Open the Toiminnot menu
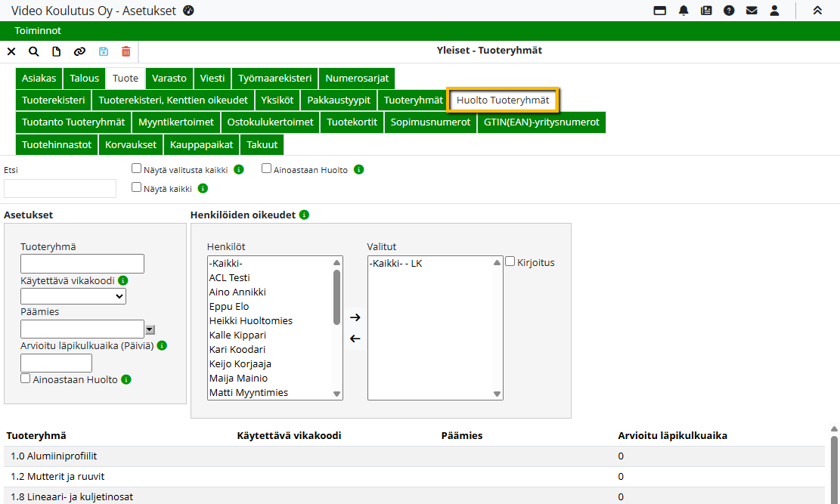This screenshot has width=840, height=504. tap(38, 31)
